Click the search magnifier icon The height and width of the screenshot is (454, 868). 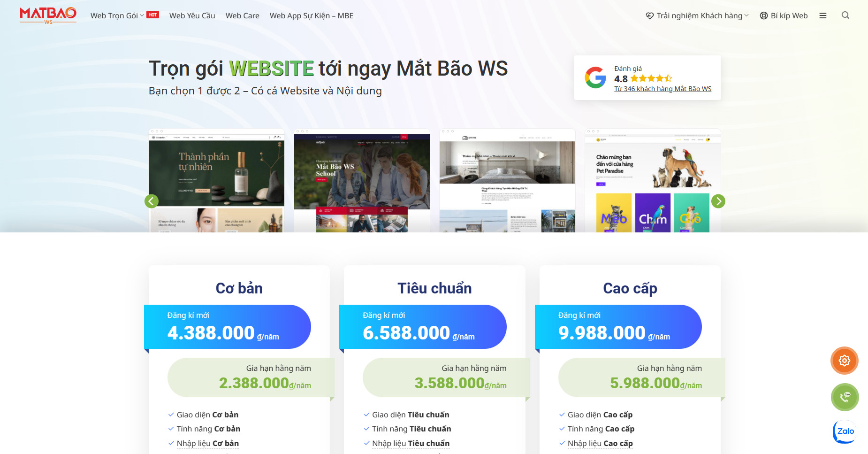click(845, 15)
